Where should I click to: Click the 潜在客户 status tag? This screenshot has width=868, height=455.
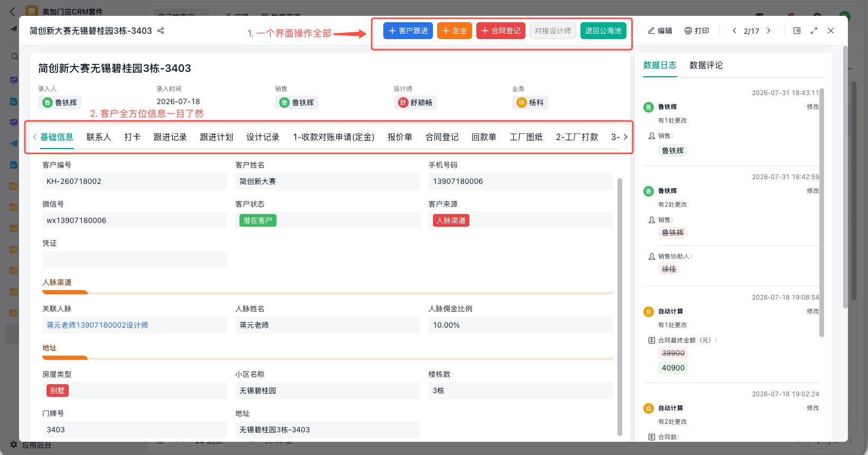[x=258, y=220]
